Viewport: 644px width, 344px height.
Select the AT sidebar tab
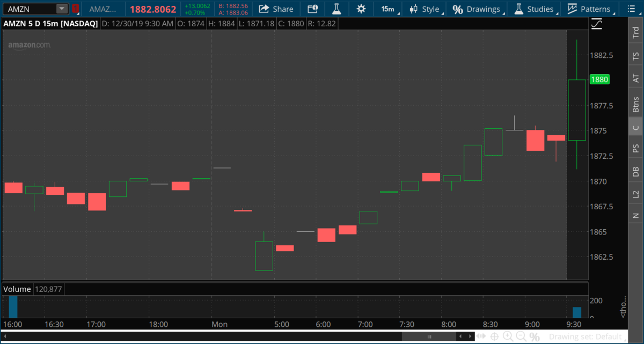point(636,78)
